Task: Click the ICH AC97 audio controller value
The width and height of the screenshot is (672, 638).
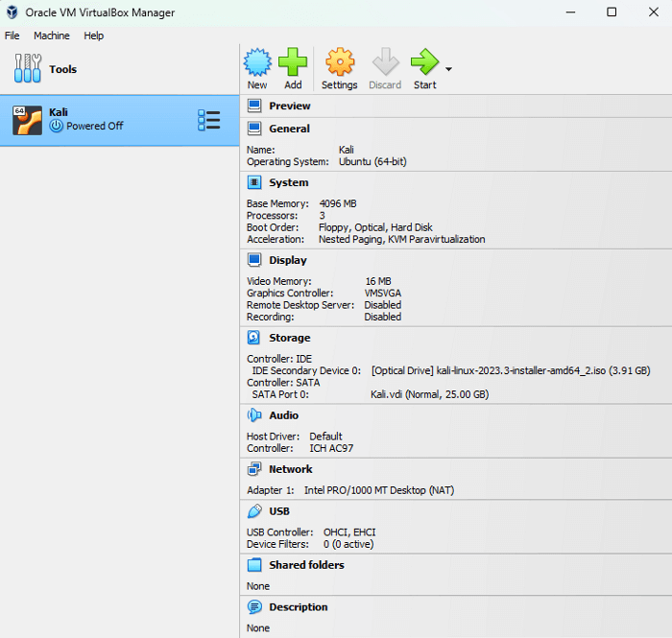Action: click(x=331, y=448)
